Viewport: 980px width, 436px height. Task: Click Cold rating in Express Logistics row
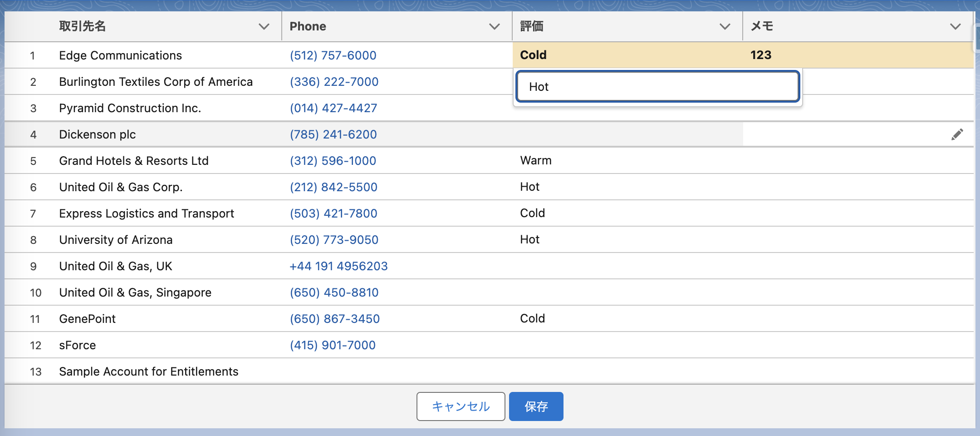click(532, 213)
